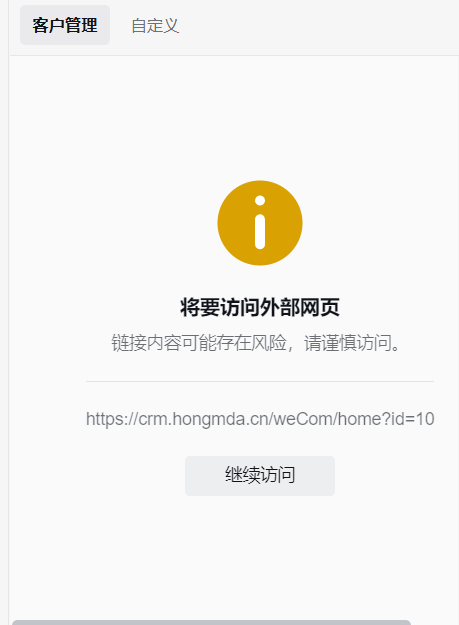Open the 自定义 tab
This screenshot has height=625, width=459.
(x=155, y=26)
